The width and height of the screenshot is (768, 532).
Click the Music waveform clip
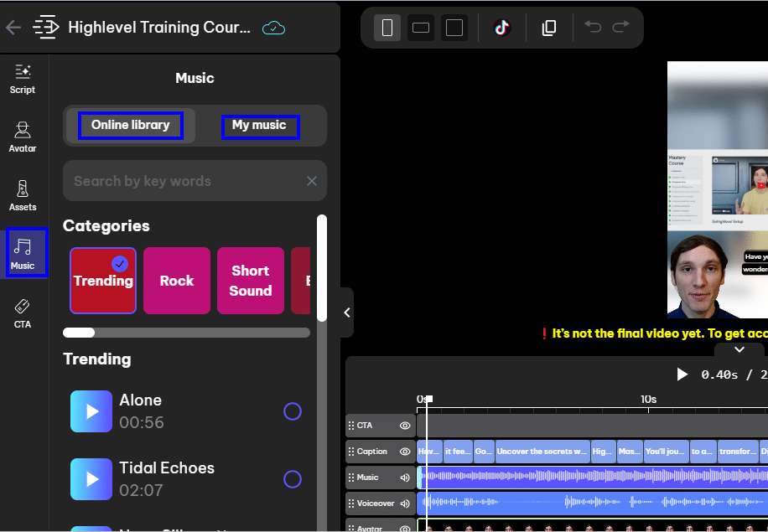pyautogui.click(x=592, y=478)
